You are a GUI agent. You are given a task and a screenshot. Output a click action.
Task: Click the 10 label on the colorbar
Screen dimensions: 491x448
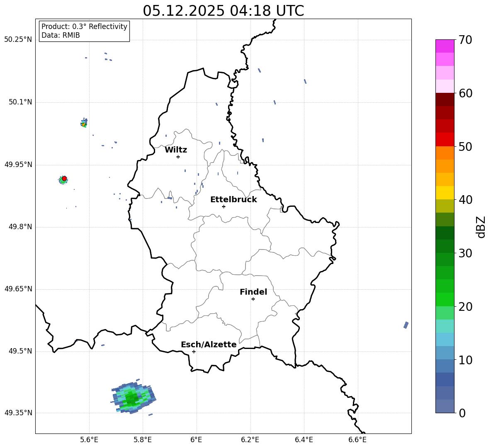click(465, 360)
